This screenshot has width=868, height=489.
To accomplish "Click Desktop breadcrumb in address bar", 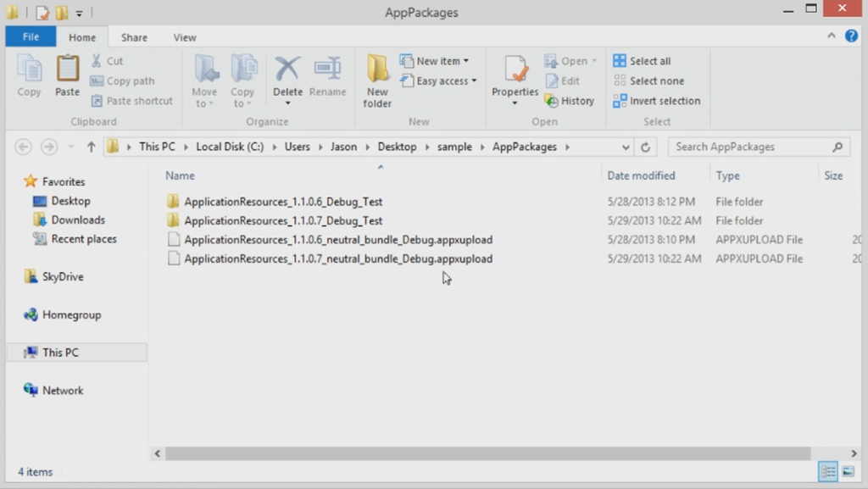I will coord(397,147).
